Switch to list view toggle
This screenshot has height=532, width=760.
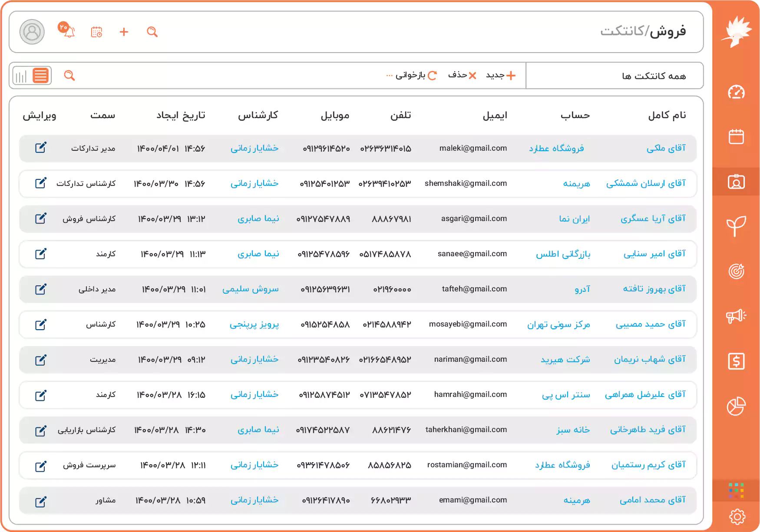41,76
